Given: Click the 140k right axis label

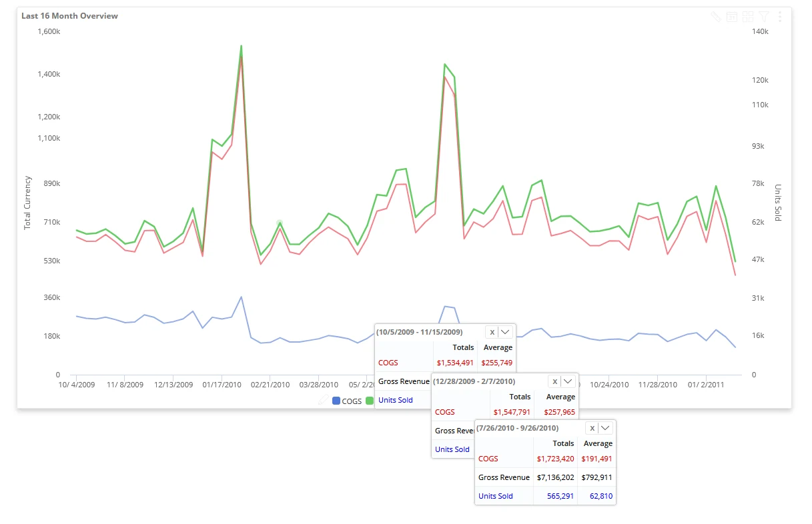Looking at the screenshot, I should point(761,31).
